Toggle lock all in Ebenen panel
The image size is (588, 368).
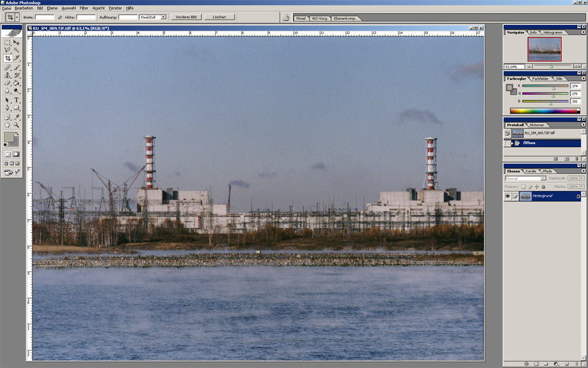tap(544, 186)
